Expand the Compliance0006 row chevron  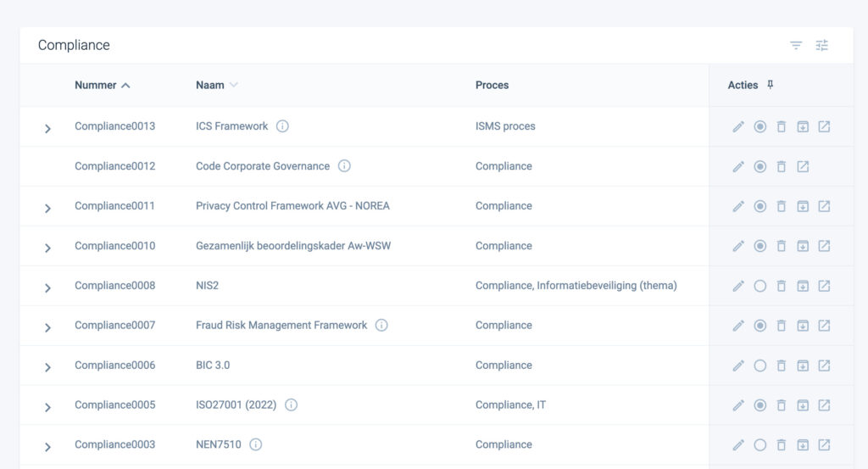[47, 367]
